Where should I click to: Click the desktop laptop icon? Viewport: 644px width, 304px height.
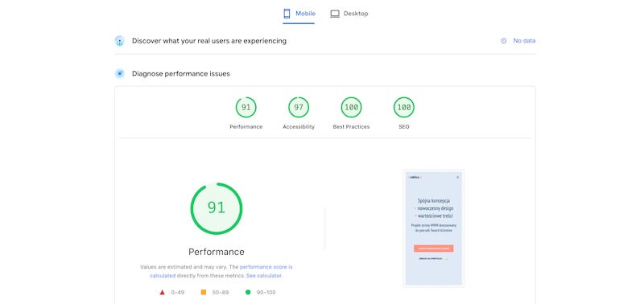pos(335,14)
